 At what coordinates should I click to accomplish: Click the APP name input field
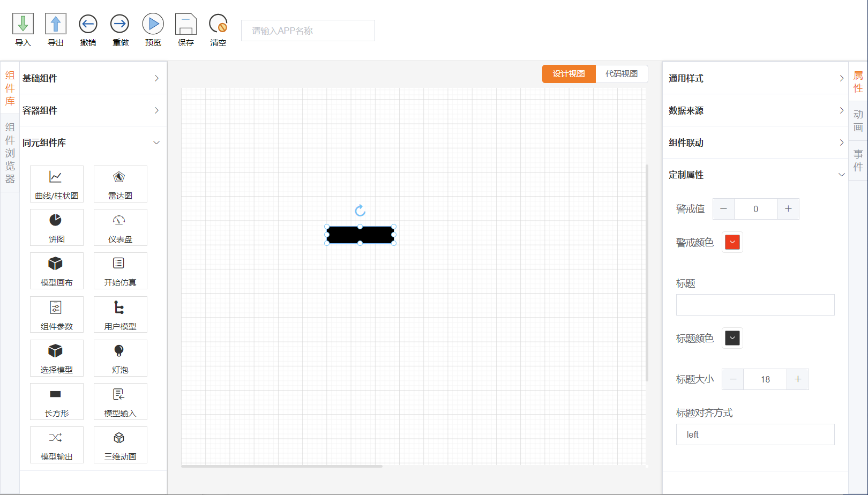coord(308,31)
